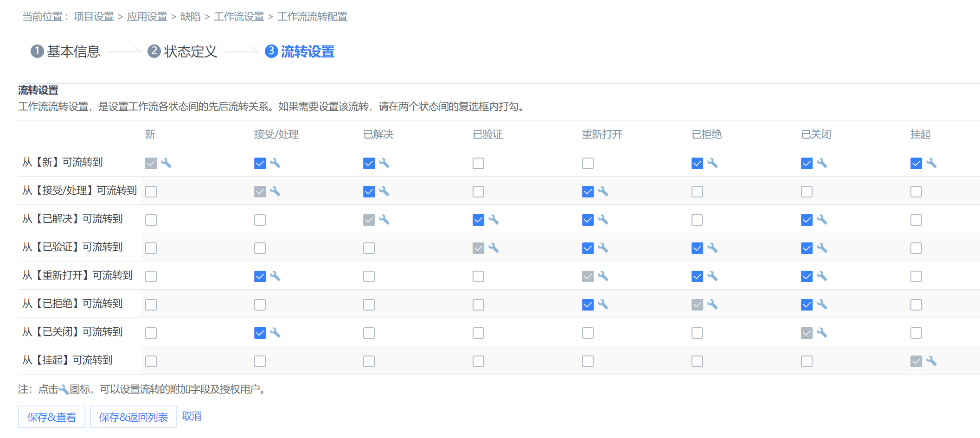Viewport: 980px width, 438px height.
Task: Click the 取消 link
Action: click(x=192, y=416)
